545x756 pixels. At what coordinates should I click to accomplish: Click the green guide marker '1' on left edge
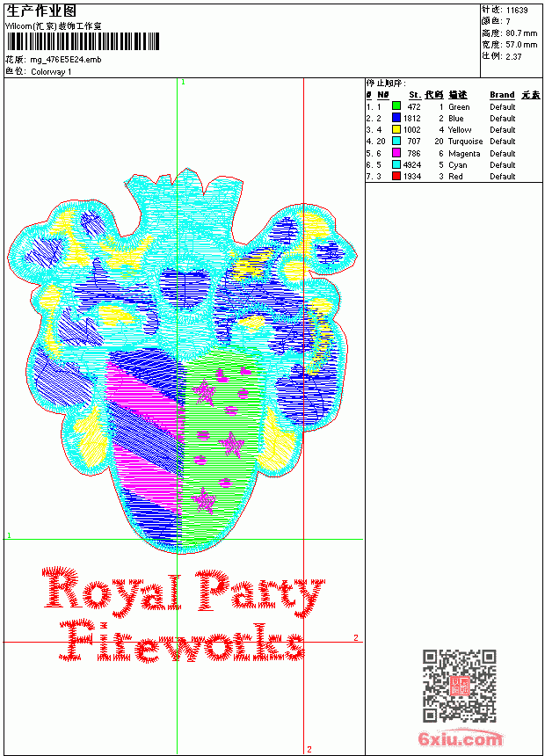(9, 535)
